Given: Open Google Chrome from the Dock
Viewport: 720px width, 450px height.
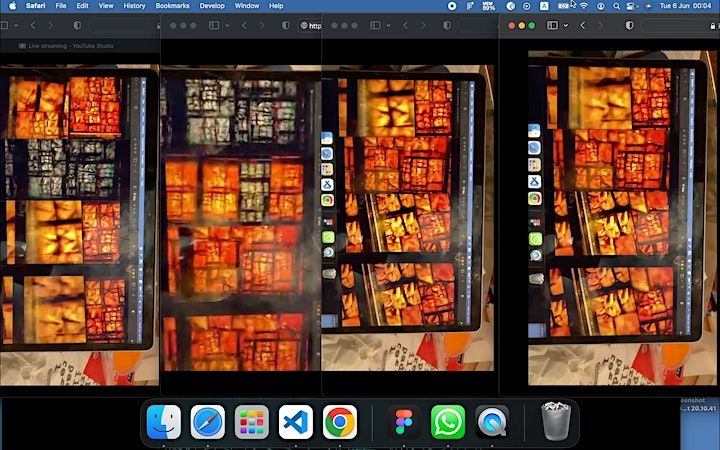Looking at the screenshot, I should tap(340, 422).
